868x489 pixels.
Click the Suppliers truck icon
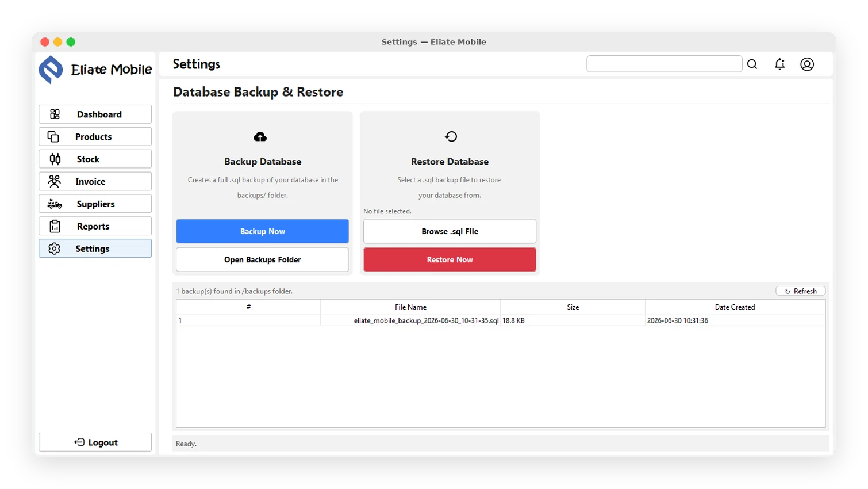55,204
